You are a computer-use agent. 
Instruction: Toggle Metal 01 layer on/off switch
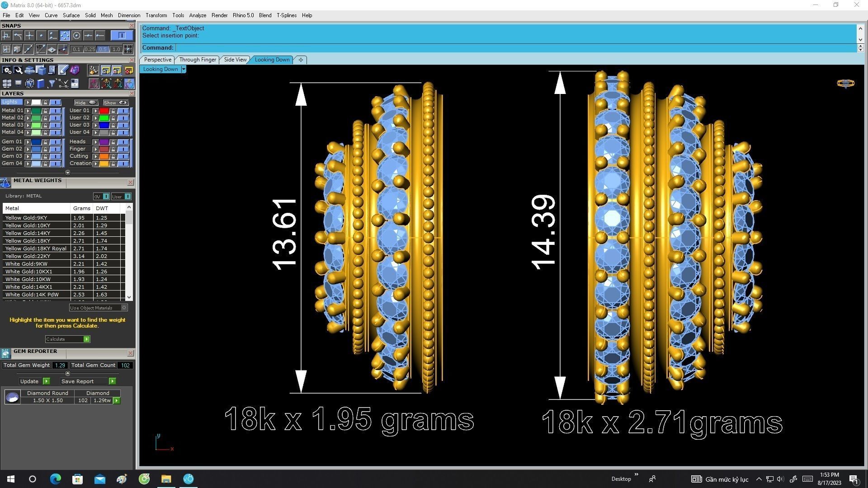[x=55, y=111]
